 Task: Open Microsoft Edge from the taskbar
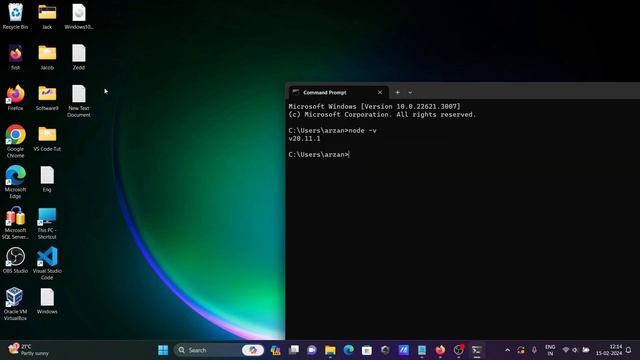tap(349, 350)
